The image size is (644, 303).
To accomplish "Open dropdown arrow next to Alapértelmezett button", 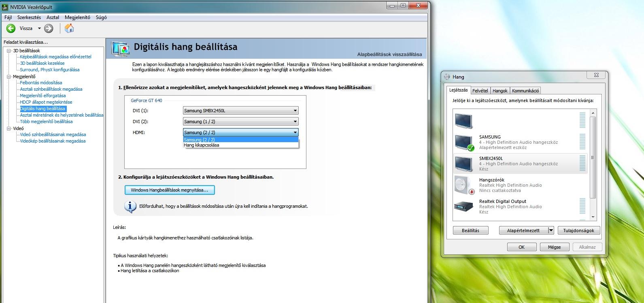I will coord(550,230).
